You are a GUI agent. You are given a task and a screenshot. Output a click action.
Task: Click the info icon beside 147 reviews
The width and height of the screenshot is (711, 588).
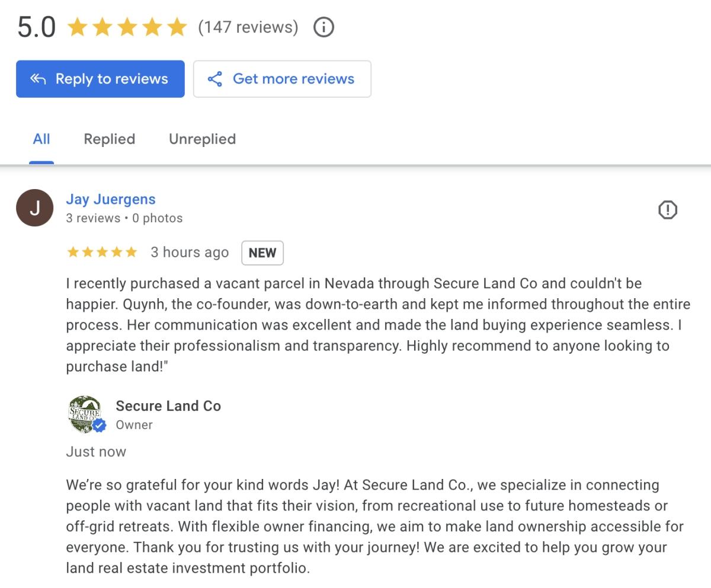click(x=324, y=27)
